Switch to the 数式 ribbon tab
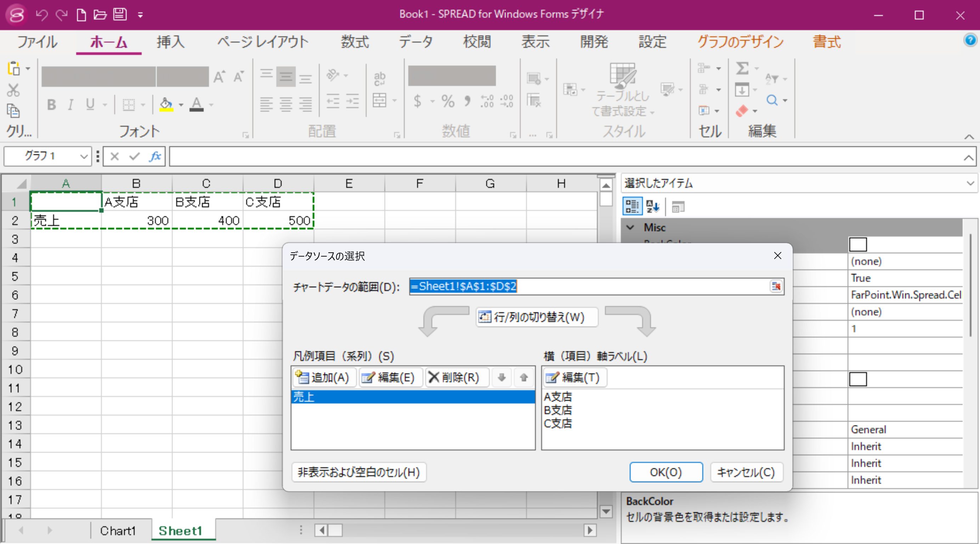 pyautogui.click(x=355, y=41)
